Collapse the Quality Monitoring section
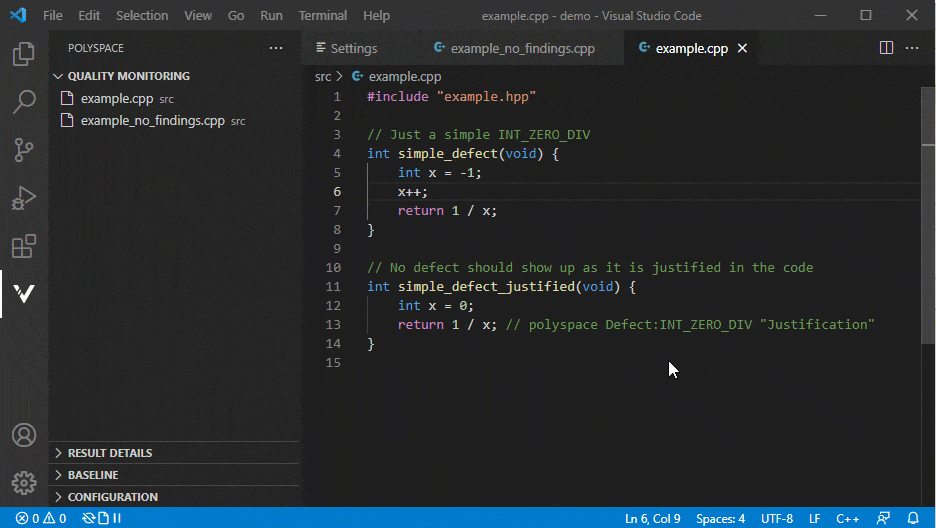This screenshot has width=936, height=528. [128, 76]
